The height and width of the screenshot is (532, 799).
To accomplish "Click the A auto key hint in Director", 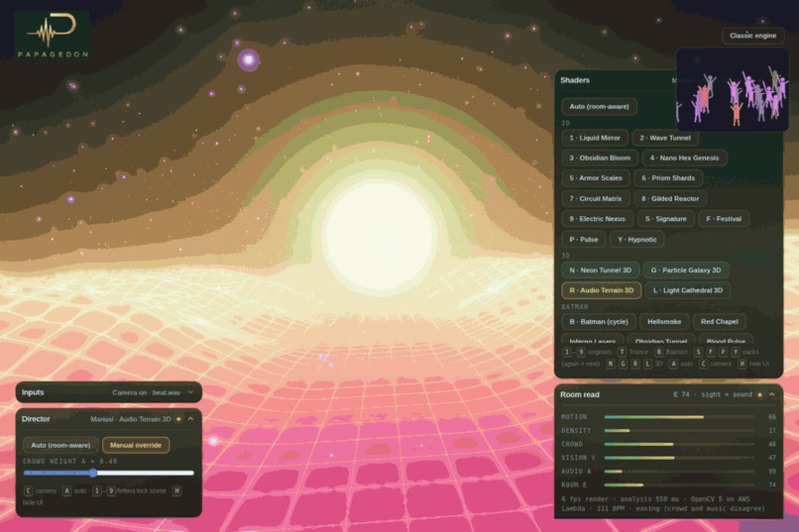I will click(66, 491).
